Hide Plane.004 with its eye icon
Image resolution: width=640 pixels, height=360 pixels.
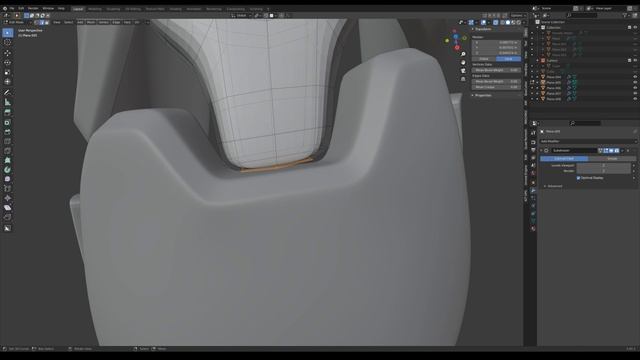coord(635,77)
